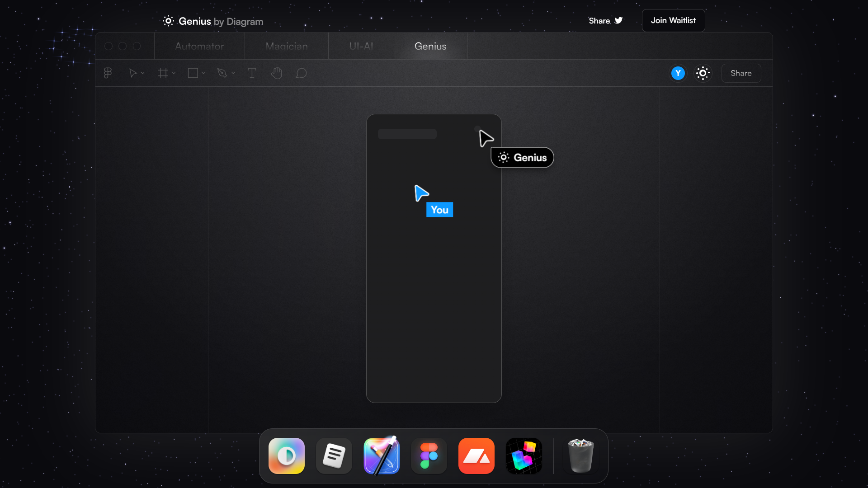This screenshot has height=488, width=868.
Task: Switch to the Automator tab
Action: coord(199,46)
